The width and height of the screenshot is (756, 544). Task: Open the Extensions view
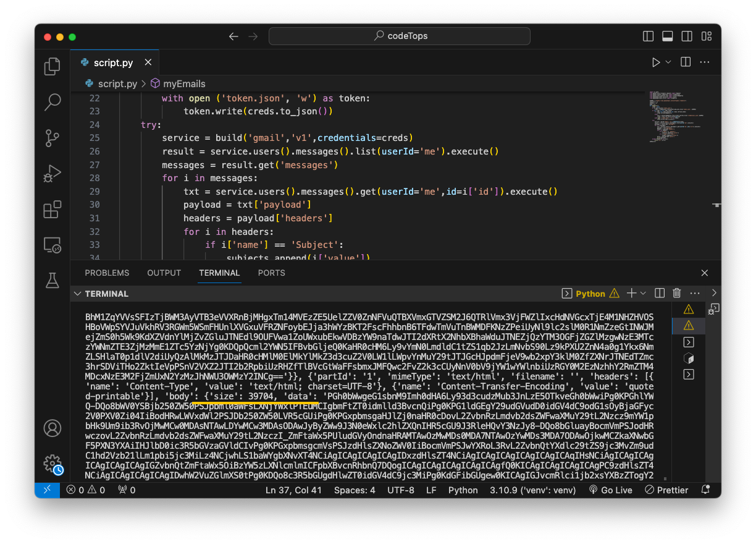[52, 210]
